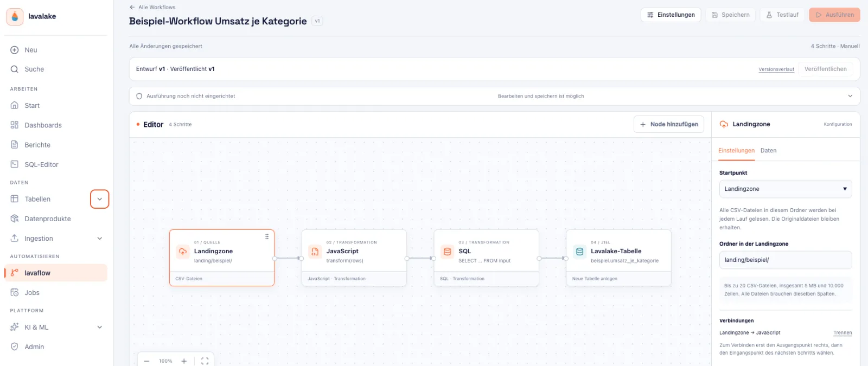Zoom in with the plus icon

point(184,361)
